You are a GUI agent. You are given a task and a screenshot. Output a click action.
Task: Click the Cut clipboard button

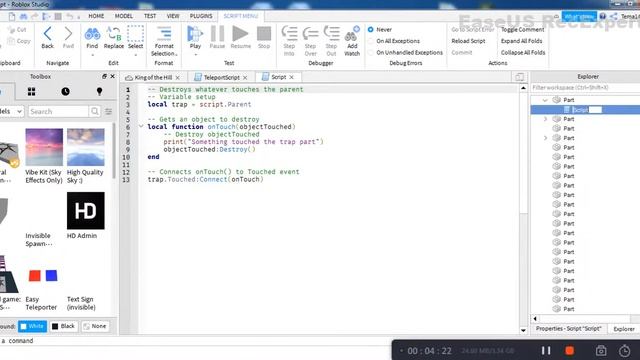[x=16, y=30]
